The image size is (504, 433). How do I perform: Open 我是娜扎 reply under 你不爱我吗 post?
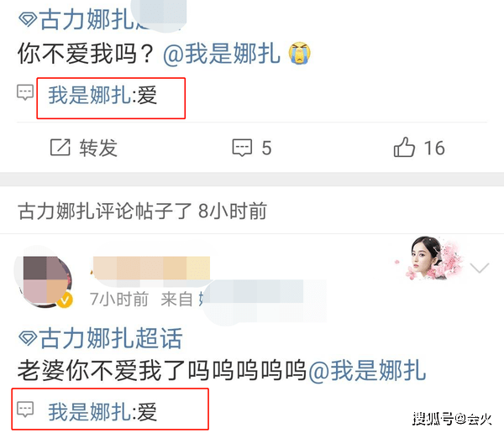102,95
